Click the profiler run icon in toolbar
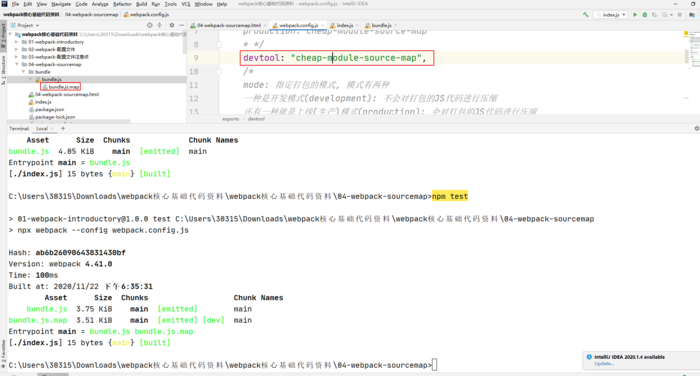The width and height of the screenshot is (700, 376). [664, 15]
